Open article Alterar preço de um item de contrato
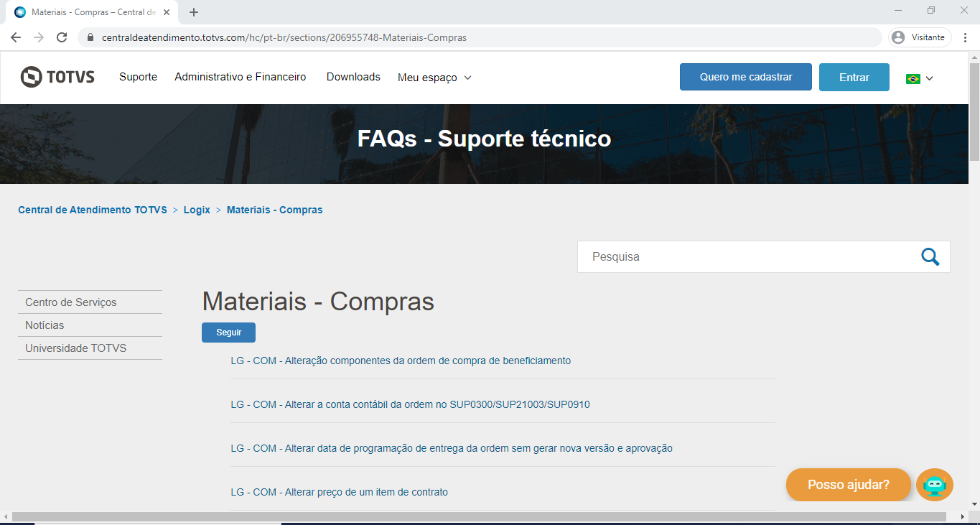The width and height of the screenshot is (980, 525). (x=339, y=492)
